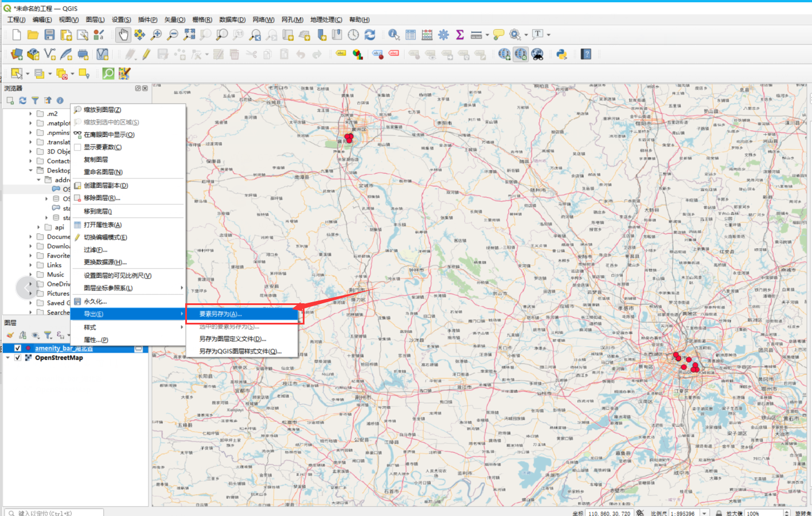This screenshot has width=812, height=516.
Task: Click the Zoom In magnifier tool
Action: (x=156, y=35)
